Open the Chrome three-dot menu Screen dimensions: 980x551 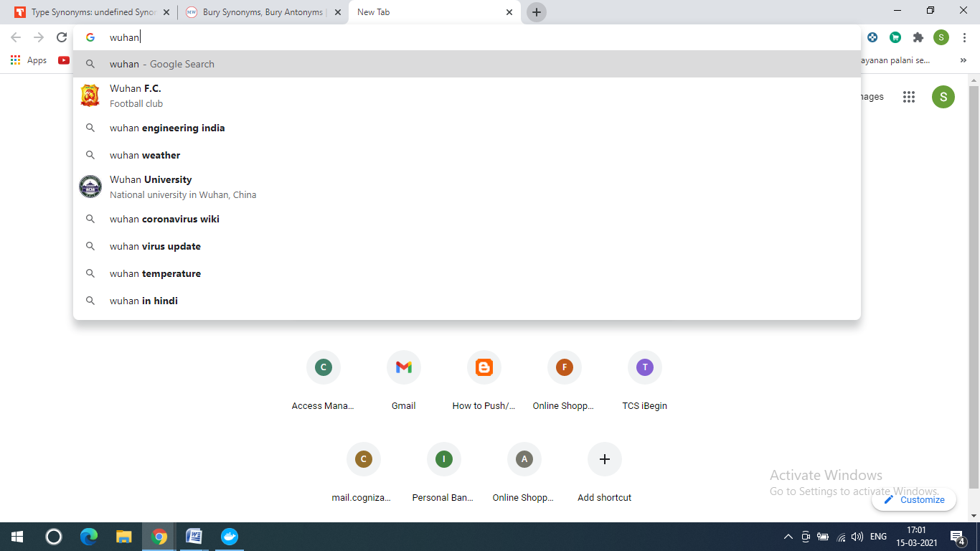click(x=963, y=37)
